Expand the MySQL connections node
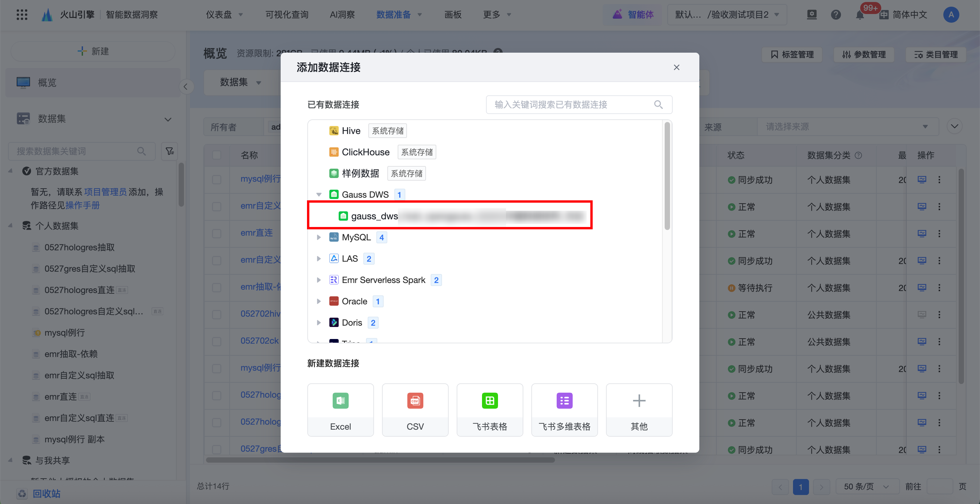Viewport: 980px width, 504px height. click(x=319, y=237)
